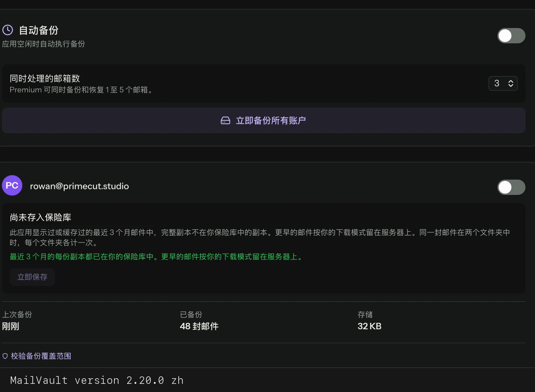The image size is (535, 392).
Task: Click the 立即备份所有账户 button
Action: (x=264, y=121)
